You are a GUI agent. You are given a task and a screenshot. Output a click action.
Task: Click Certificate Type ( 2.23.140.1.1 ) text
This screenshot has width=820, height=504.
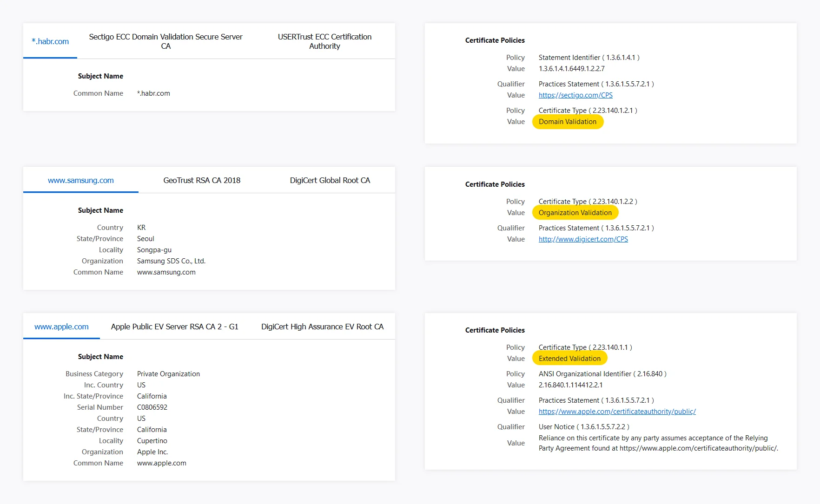[586, 347]
